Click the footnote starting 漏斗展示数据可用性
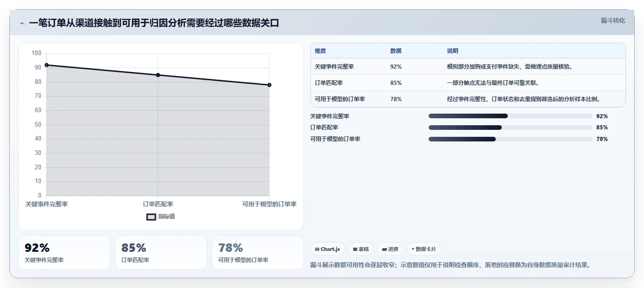Image resolution: width=644 pixels, height=288 pixels. [x=450, y=265]
